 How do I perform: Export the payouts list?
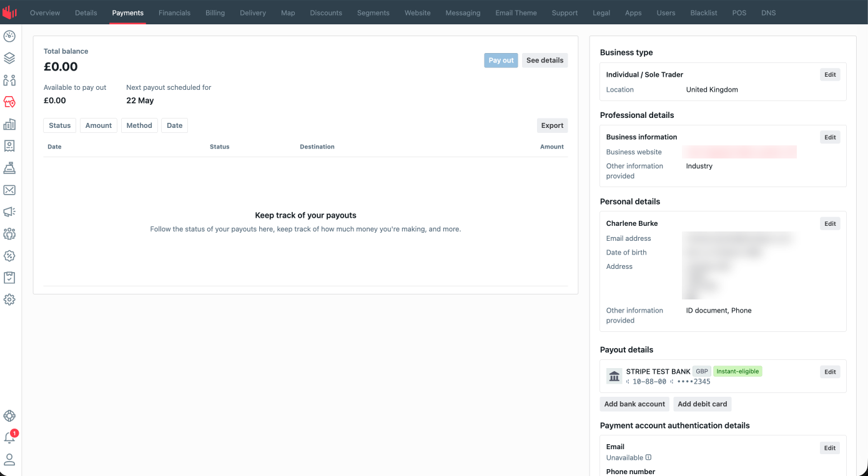tap(553, 125)
